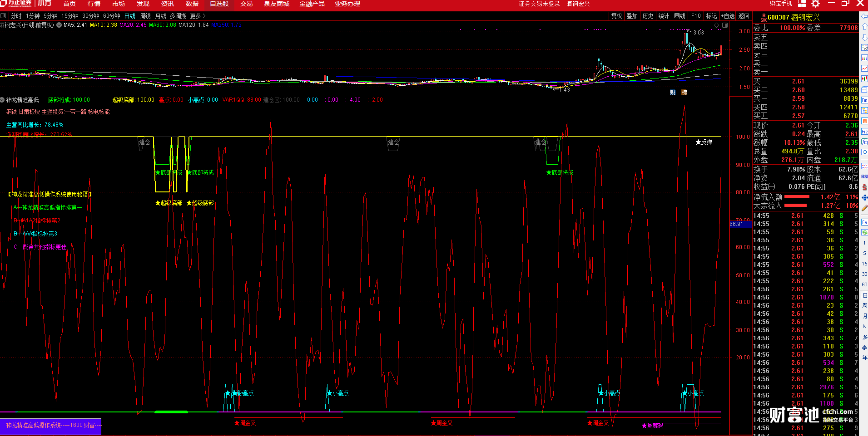Click the down arrow icon in right strip
The image size is (868, 436).
pyautogui.click(x=864, y=37)
